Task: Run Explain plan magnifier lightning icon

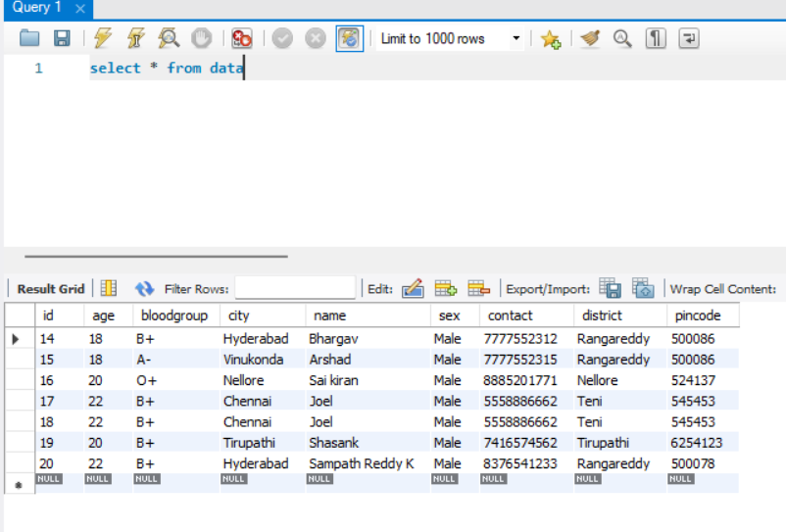Action: pos(169,38)
